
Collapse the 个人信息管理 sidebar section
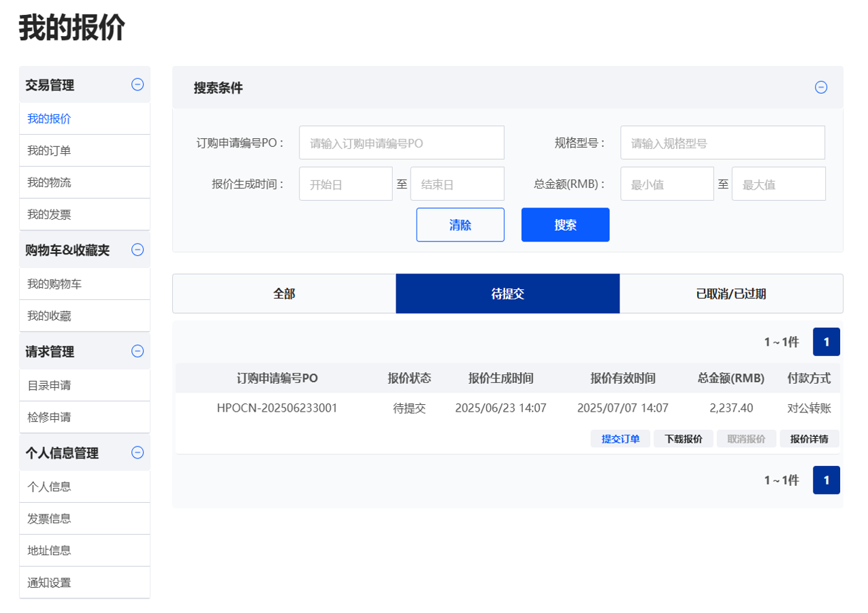point(138,452)
